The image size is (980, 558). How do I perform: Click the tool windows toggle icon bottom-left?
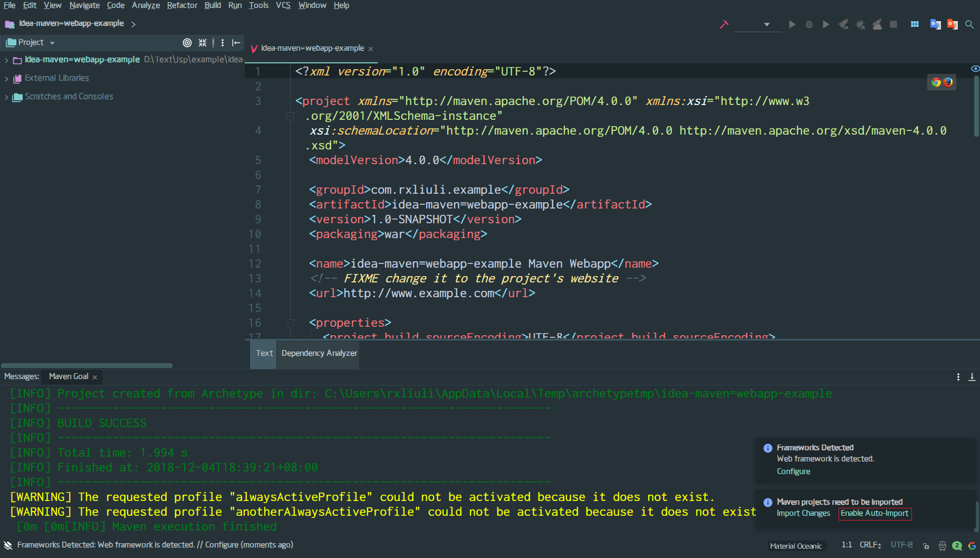(8, 545)
